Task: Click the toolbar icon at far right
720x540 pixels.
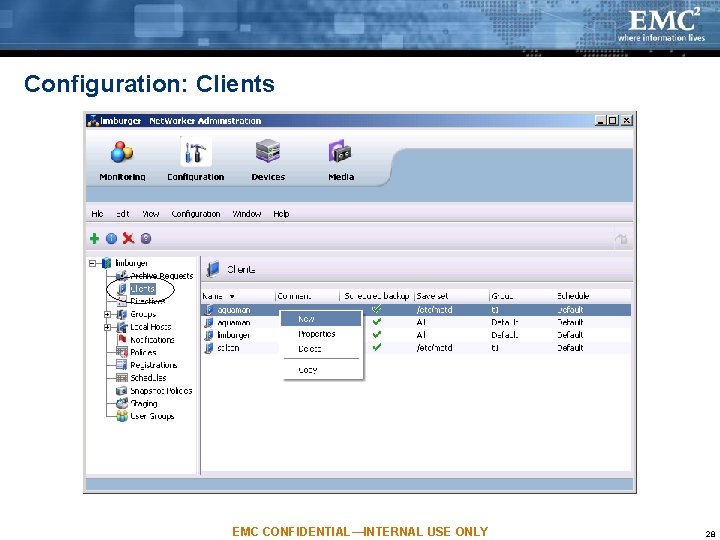Action: 621,239
